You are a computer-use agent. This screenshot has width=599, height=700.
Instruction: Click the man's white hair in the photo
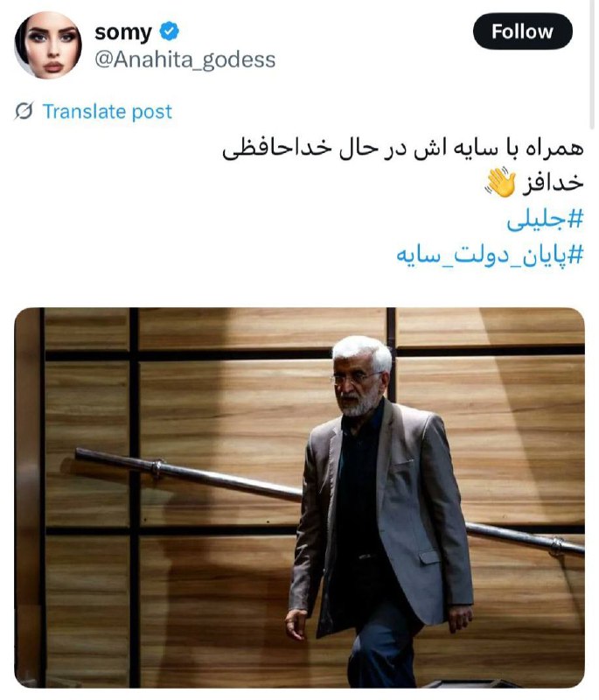(364, 353)
